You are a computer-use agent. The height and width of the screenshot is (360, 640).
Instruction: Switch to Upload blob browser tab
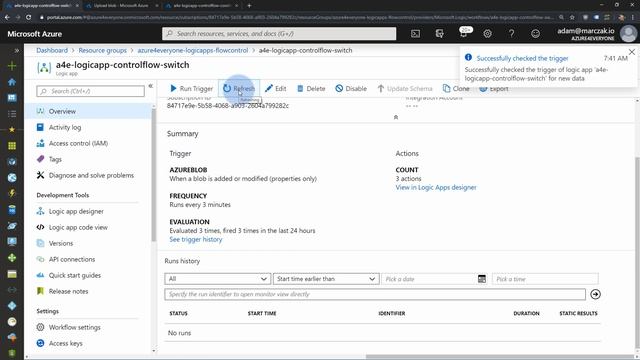[121, 6]
